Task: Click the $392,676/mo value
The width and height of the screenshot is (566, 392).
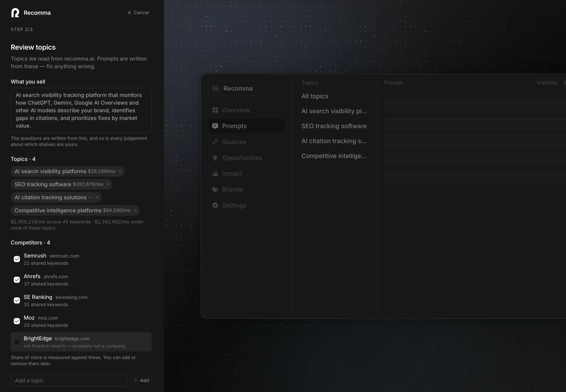Action: pyautogui.click(x=88, y=185)
